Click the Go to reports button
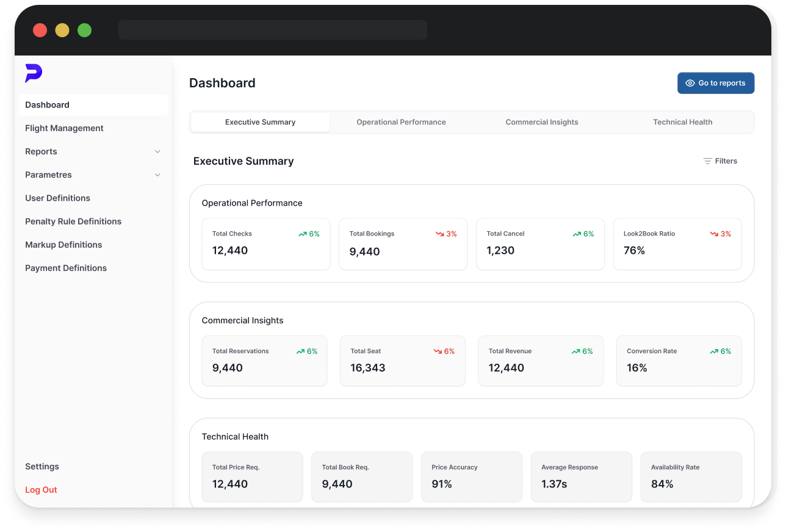Screen dimensions: 786x532 pyautogui.click(x=715, y=83)
